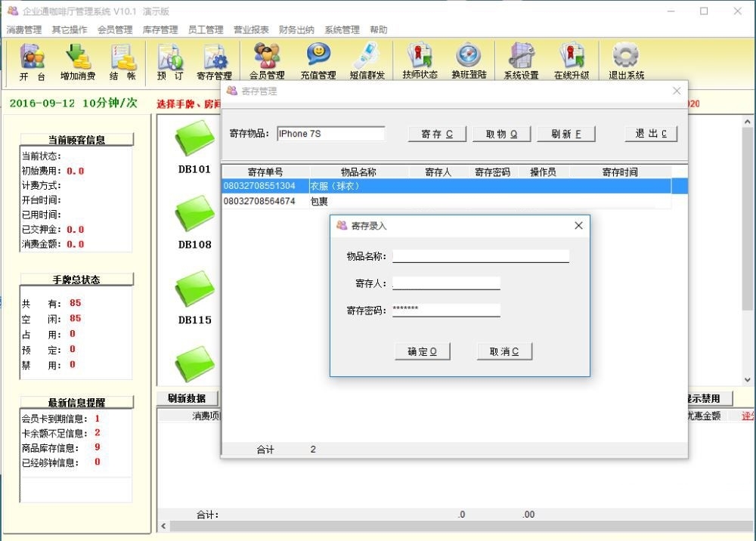Click the 寄存单号 column header
This screenshot has height=541, width=756.
click(x=265, y=172)
